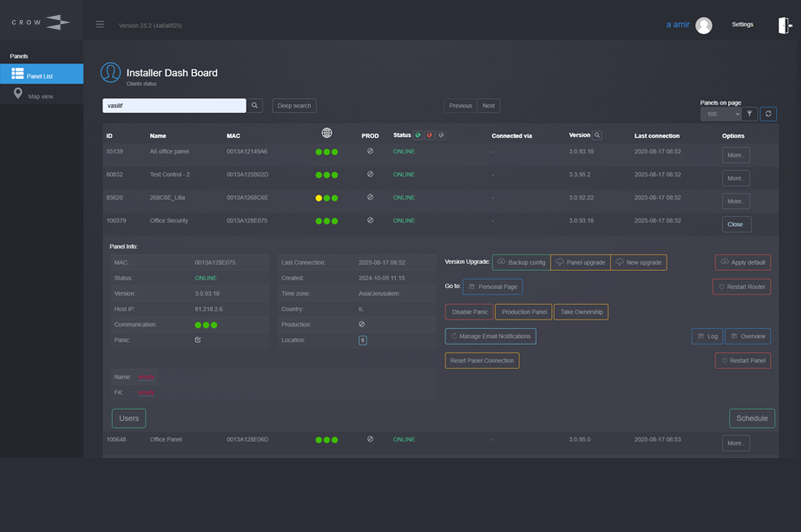Click the globe column header icon
The image size is (801, 532).
tap(327, 134)
